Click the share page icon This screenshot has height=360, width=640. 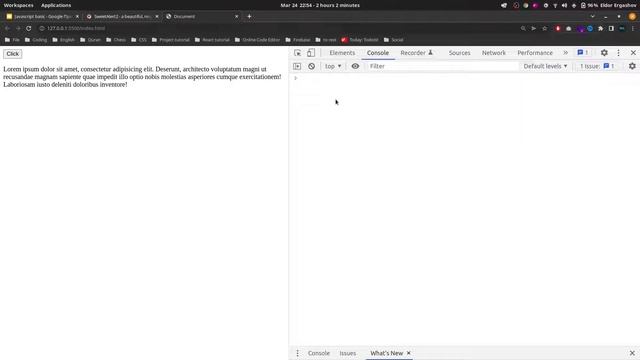(533, 29)
